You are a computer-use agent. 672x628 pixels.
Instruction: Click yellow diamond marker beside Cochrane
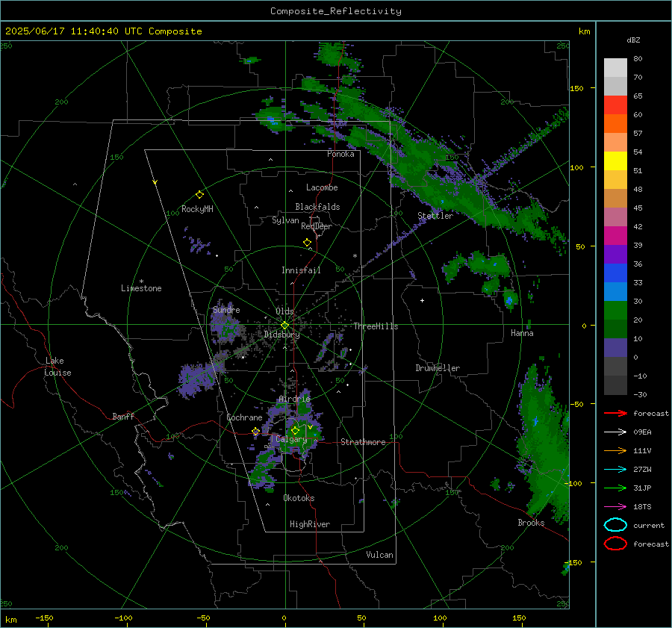coord(255,432)
